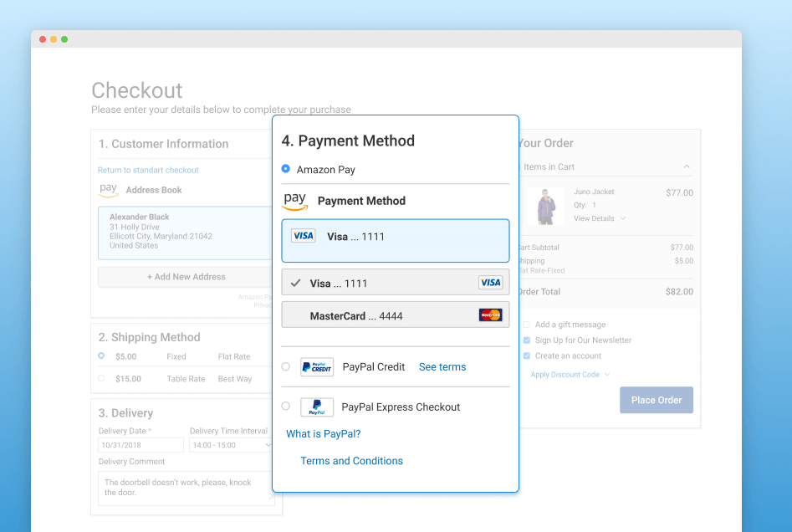Click the PayPal Credit logo
Image resolution: width=792 pixels, height=532 pixels.
coord(317,367)
